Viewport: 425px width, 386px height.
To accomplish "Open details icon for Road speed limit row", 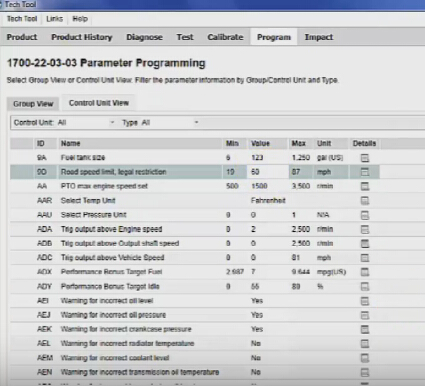I will pyautogui.click(x=365, y=172).
